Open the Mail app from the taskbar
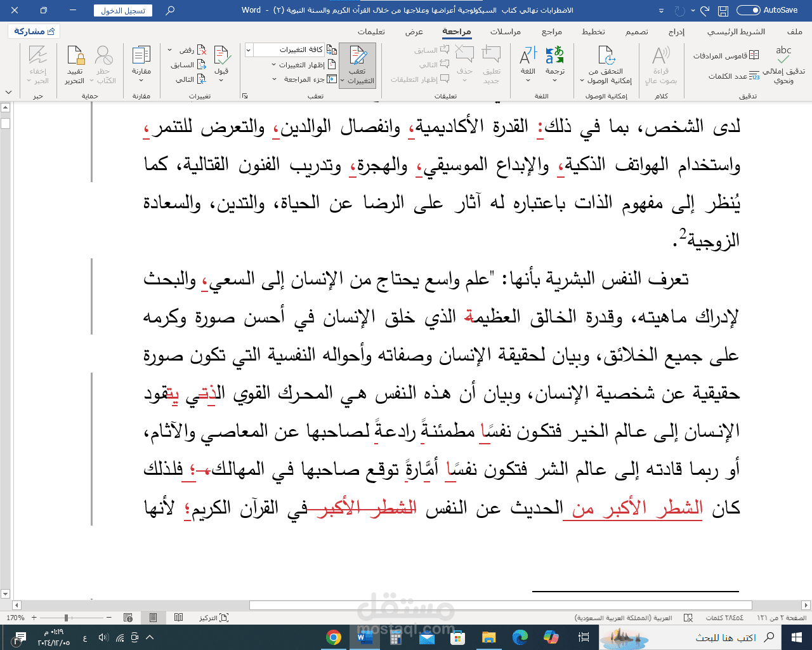Viewport: 812px width, 650px height. 427,637
